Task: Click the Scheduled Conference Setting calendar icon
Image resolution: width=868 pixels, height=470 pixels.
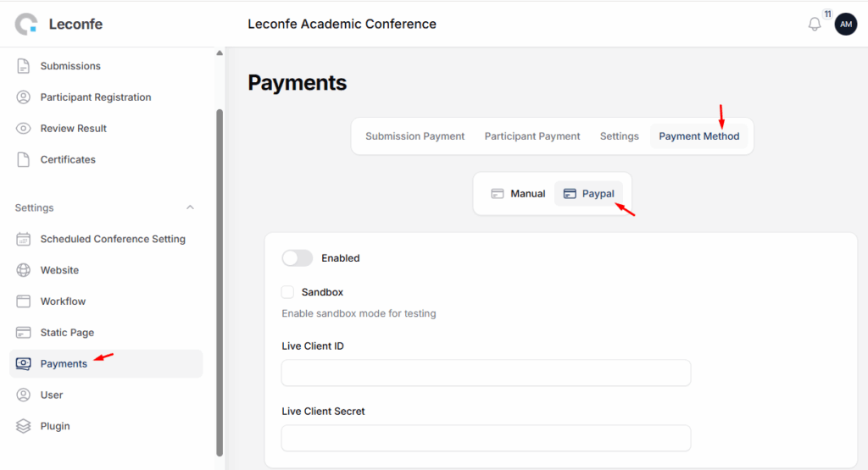Action: click(24, 239)
